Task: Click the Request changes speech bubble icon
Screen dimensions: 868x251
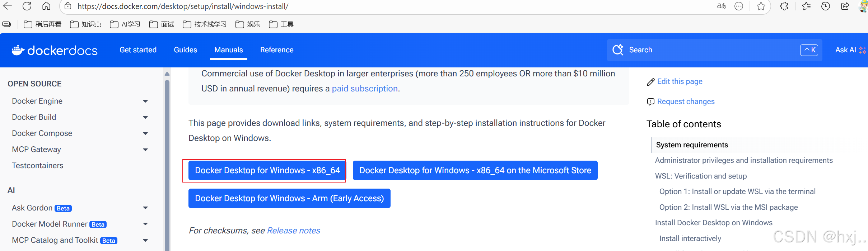Action: click(x=650, y=102)
